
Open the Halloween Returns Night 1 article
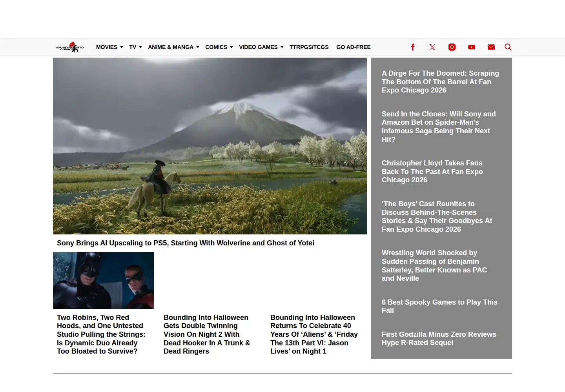tap(314, 334)
